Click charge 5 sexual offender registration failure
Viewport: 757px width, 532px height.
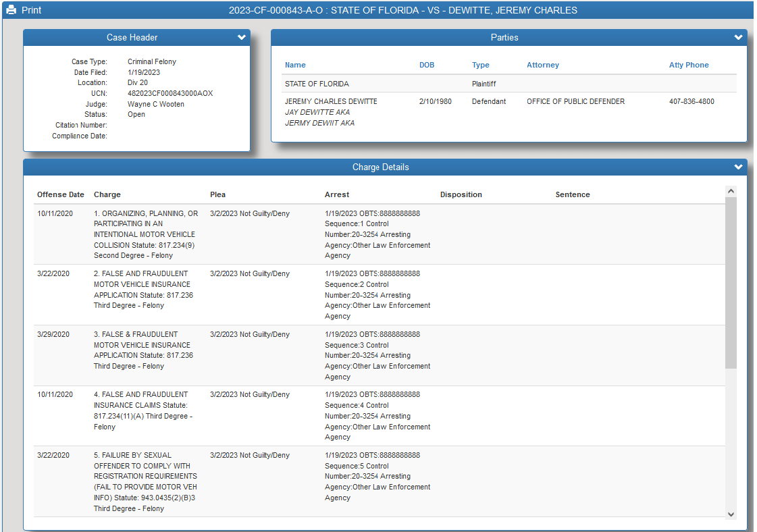[145, 482]
